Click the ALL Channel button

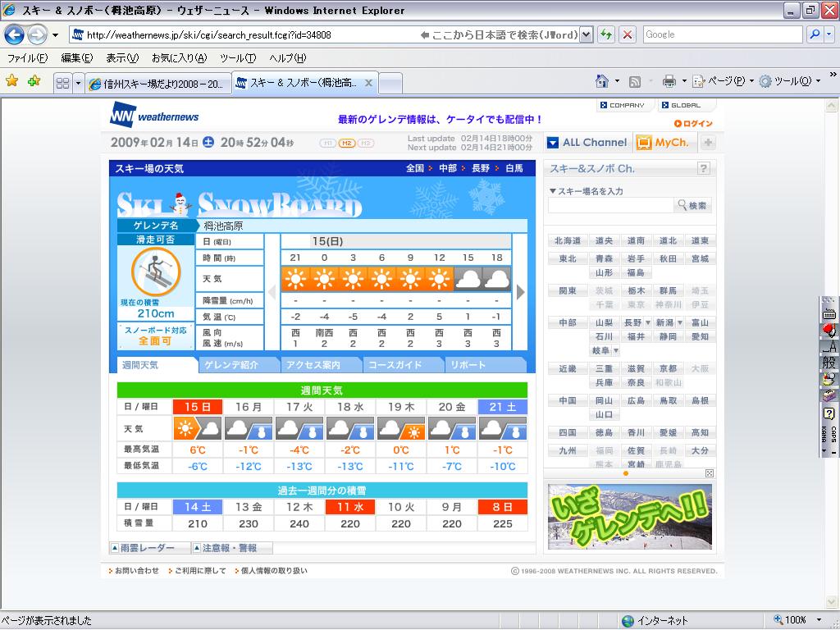coord(587,143)
